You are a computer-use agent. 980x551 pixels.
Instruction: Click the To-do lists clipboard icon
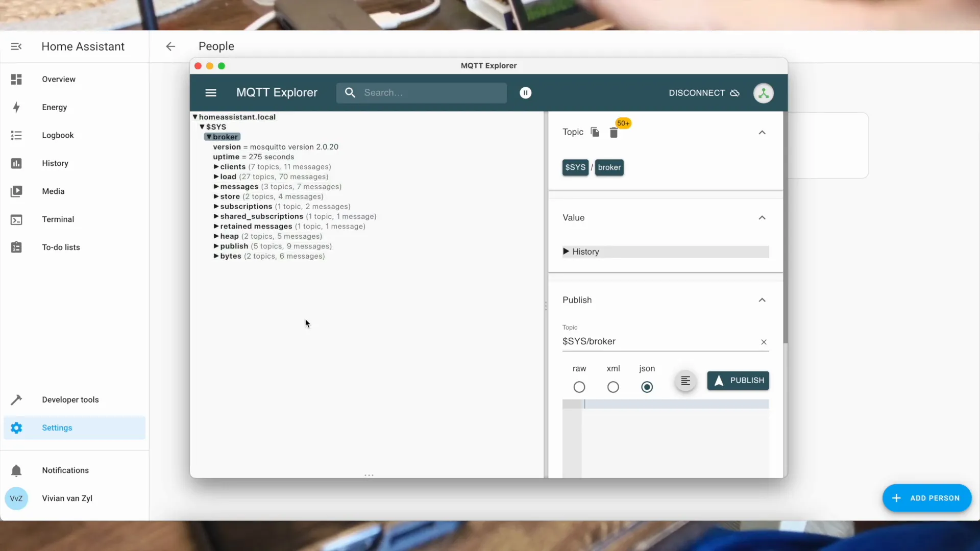(x=16, y=247)
